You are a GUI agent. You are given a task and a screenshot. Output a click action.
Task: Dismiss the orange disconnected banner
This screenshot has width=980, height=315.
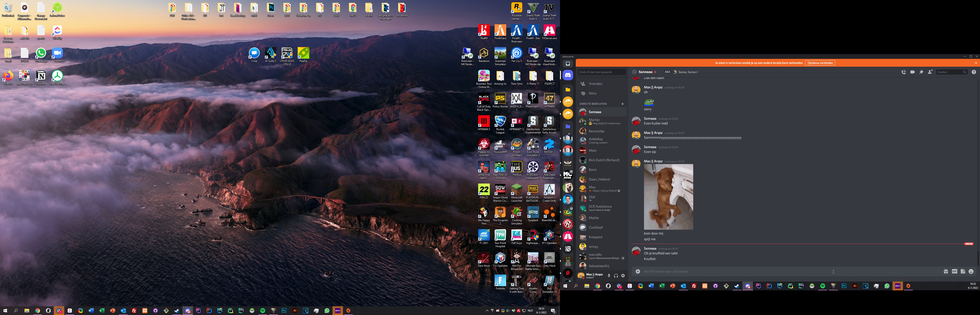tap(975, 63)
